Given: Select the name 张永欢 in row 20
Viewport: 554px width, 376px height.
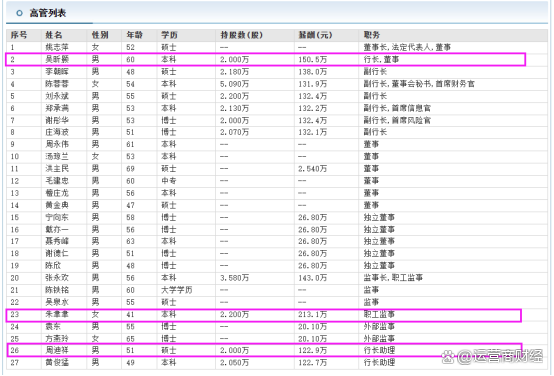Looking at the screenshot, I should [57, 278].
